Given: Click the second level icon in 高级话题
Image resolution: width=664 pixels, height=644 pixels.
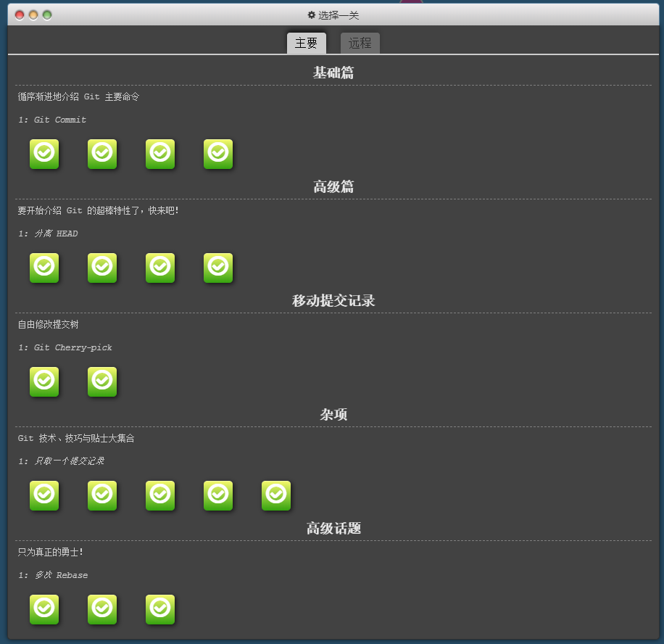Looking at the screenshot, I should click(x=102, y=609).
